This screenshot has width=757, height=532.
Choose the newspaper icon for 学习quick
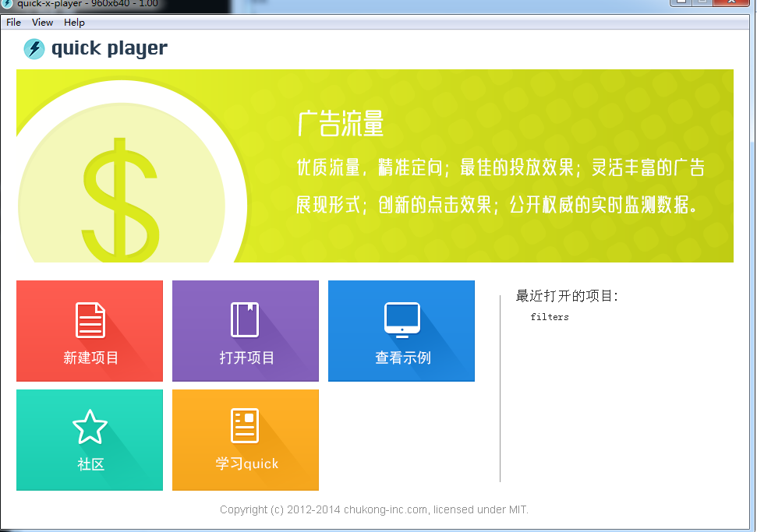246,425
